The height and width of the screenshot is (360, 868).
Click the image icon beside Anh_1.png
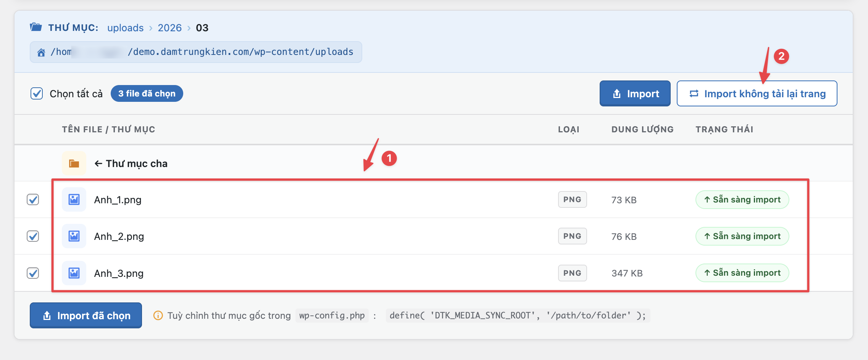pos(74,199)
